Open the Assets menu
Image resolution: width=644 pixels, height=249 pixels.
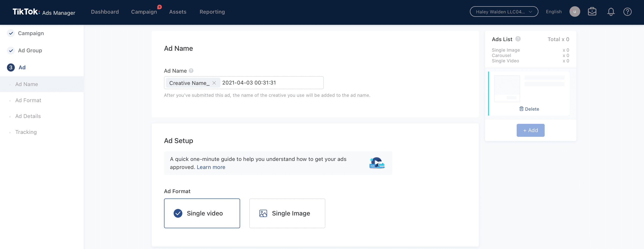click(177, 12)
